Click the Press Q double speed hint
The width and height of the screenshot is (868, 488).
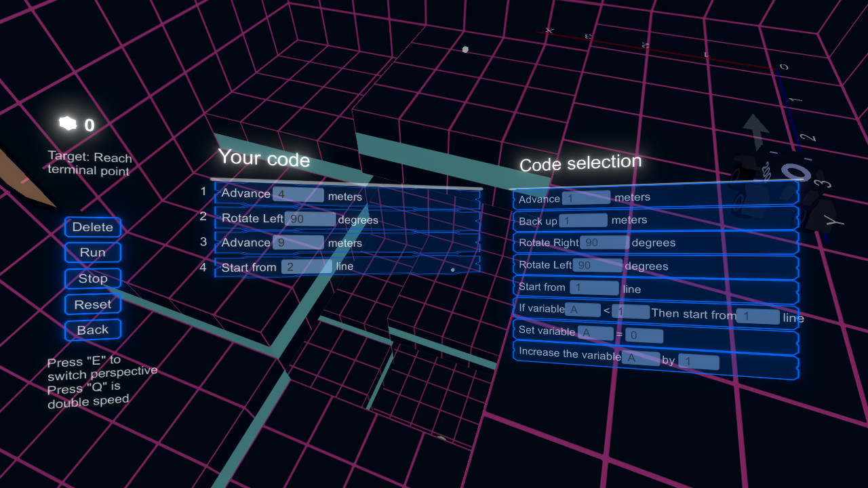coord(88,396)
